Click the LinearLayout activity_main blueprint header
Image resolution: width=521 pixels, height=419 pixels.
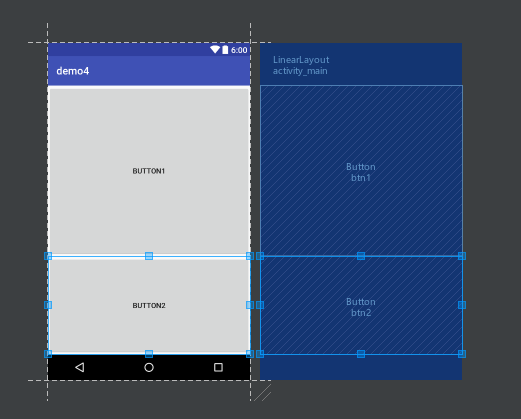pos(301,65)
